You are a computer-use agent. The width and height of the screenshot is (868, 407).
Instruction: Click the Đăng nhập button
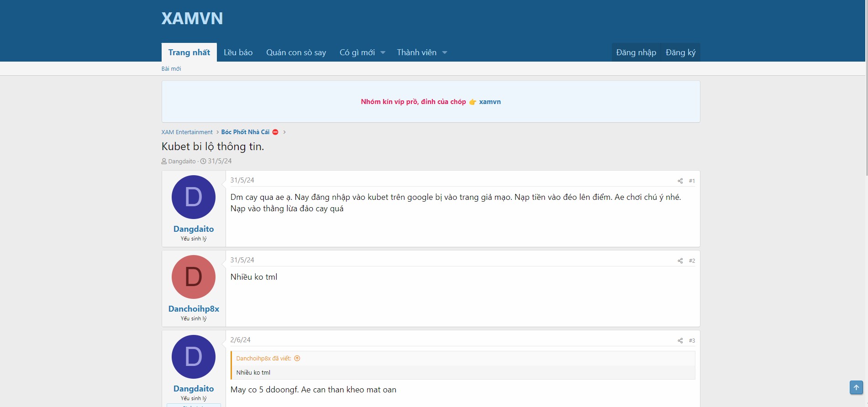point(636,52)
